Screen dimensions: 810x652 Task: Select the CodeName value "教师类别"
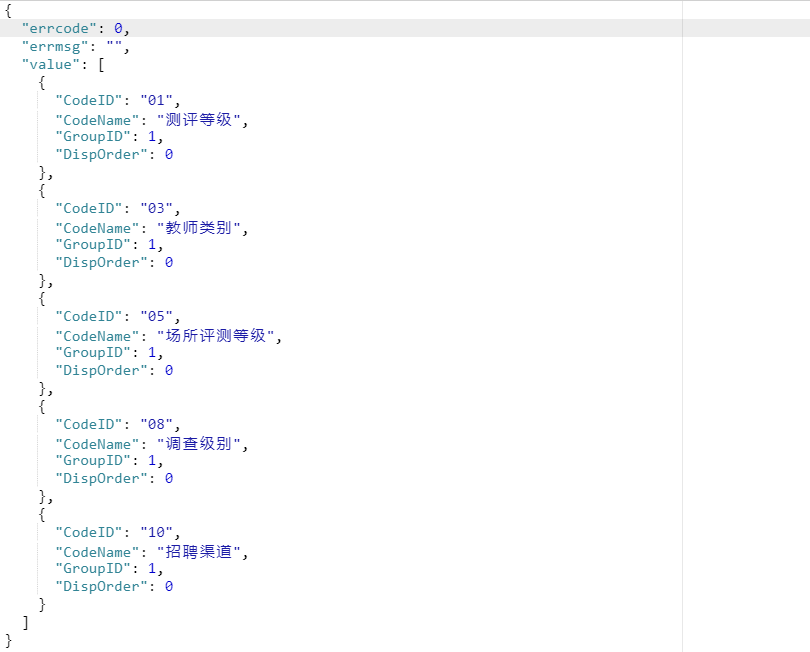pyautogui.click(x=199, y=228)
